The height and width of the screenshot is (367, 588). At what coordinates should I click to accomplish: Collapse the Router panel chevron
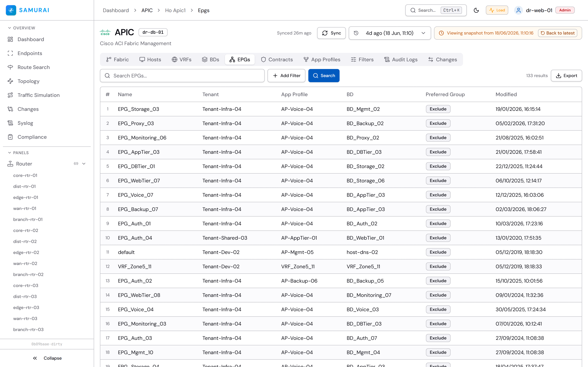click(84, 164)
